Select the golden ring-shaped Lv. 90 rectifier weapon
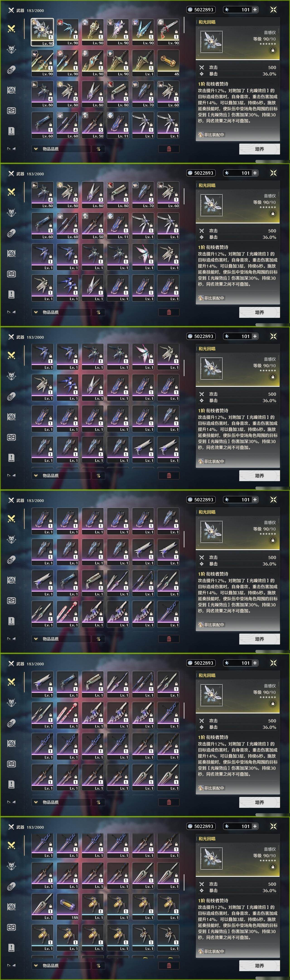Screen dimensions: 290x980 (x=92, y=32)
